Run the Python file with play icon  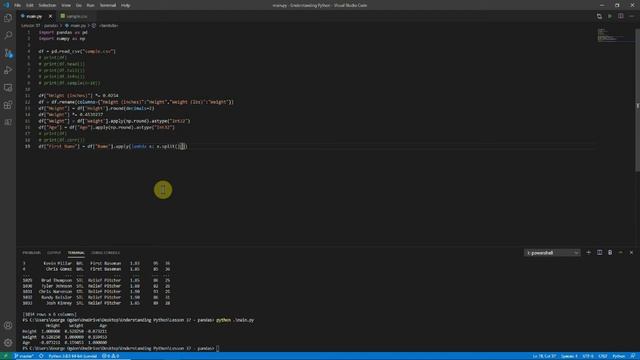(x=610, y=16)
